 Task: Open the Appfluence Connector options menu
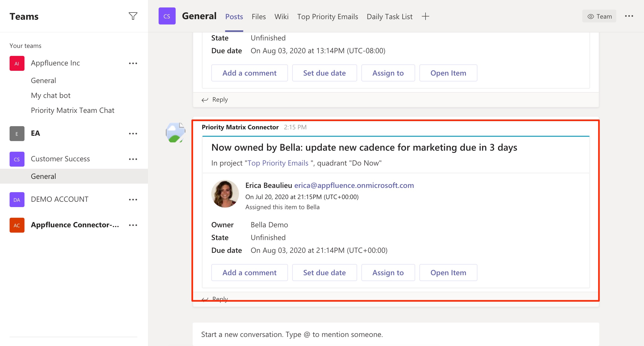tap(133, 225)
